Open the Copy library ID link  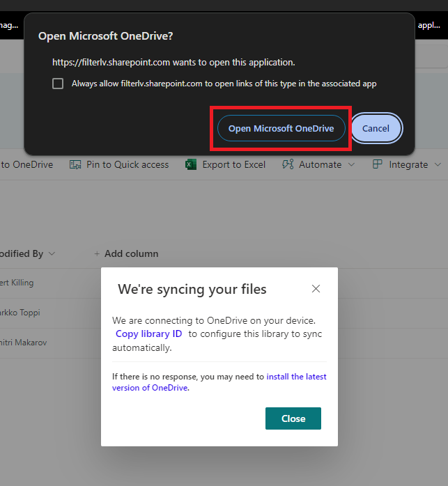pyautogui.click(x=148, y=334)
